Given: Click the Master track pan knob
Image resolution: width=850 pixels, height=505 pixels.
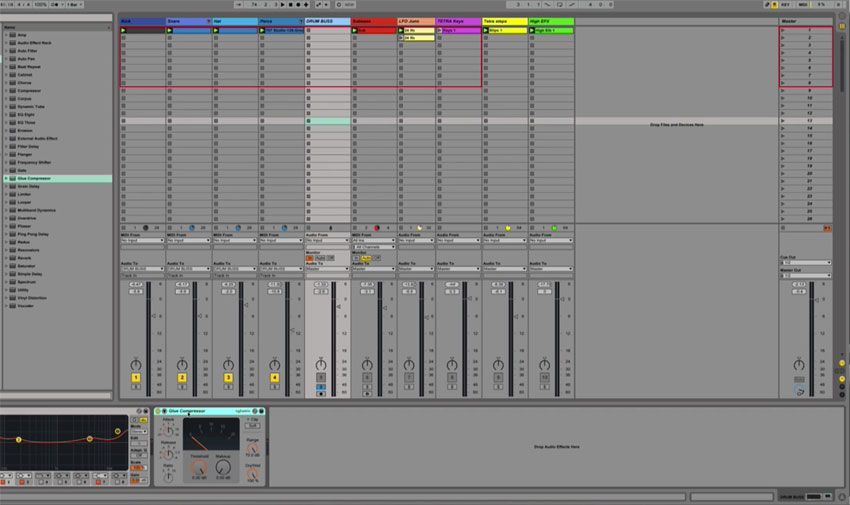Looking at the screenshot, I should 799,365.
